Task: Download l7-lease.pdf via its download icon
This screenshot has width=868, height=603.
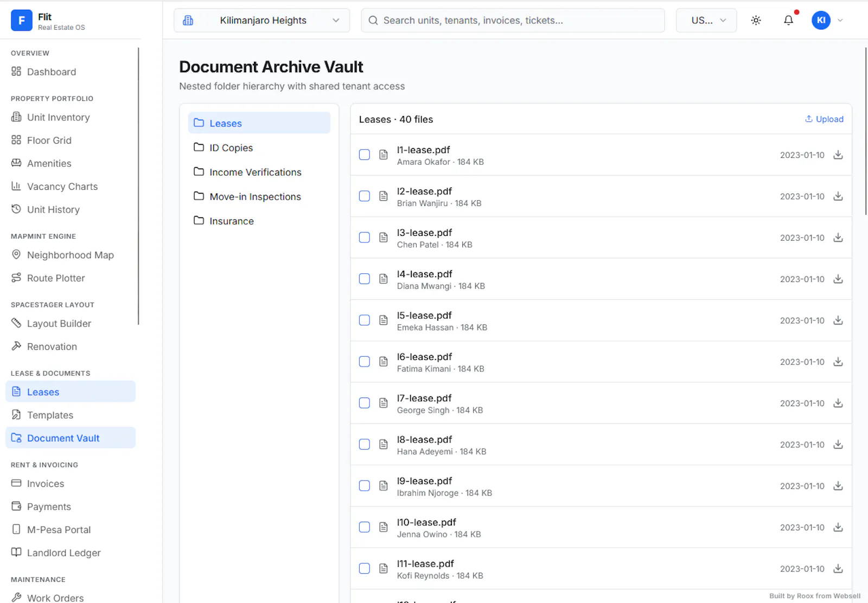Action: click(838, 403)
